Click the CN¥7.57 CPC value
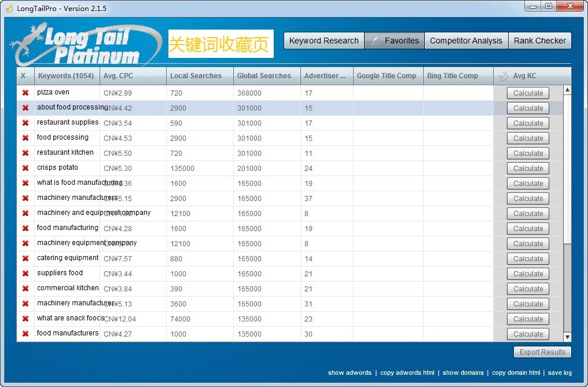 click(x=117, y=258)
